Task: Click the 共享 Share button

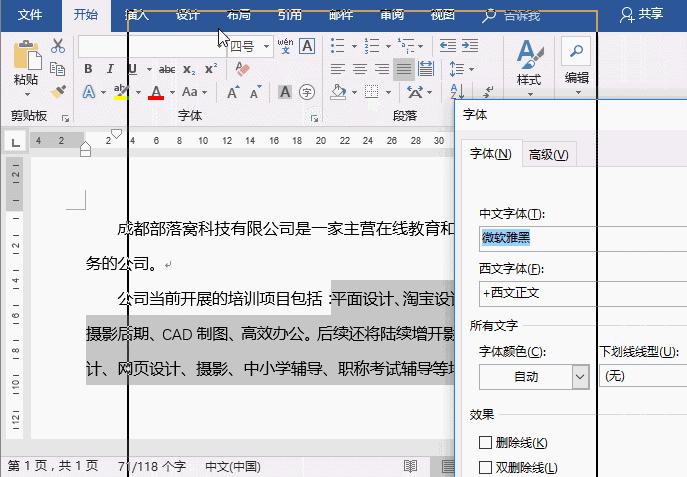Action: point(641,14)
